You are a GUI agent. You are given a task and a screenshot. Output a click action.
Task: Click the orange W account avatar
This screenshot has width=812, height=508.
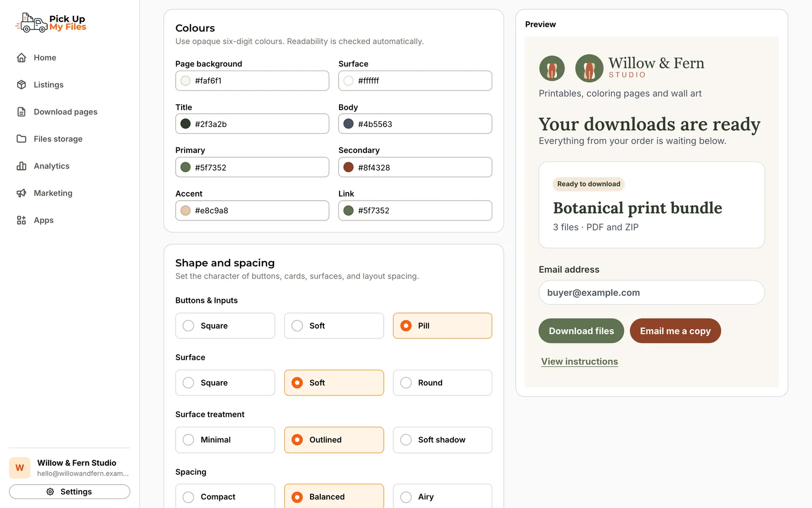tap(20, 468)
